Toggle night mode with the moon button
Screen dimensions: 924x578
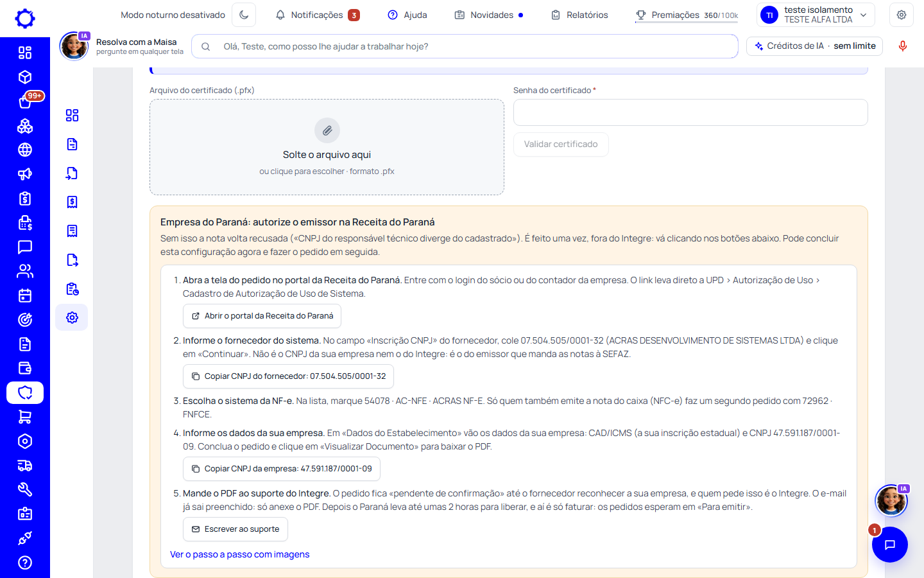[x=244, y=15]
